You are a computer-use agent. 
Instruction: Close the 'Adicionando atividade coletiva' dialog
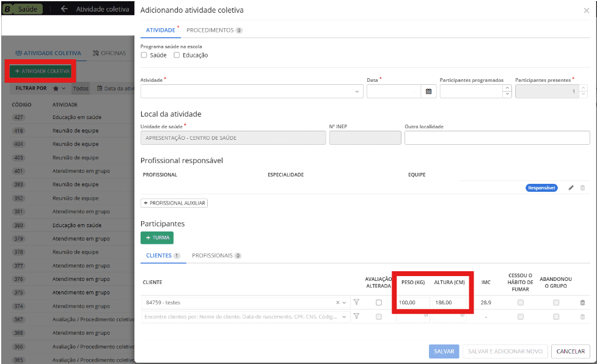(587, 10)
